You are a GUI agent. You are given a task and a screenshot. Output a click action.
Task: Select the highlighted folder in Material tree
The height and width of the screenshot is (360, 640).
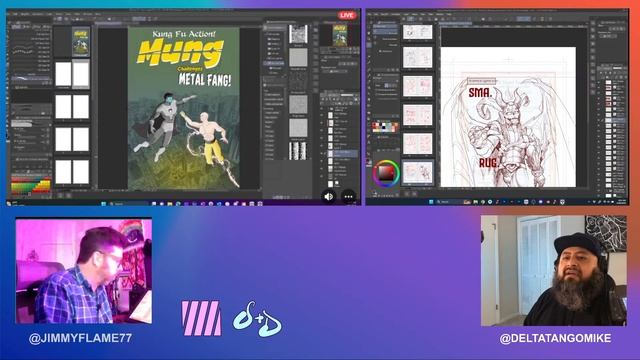pyautogui.click(x=274, y=63)
